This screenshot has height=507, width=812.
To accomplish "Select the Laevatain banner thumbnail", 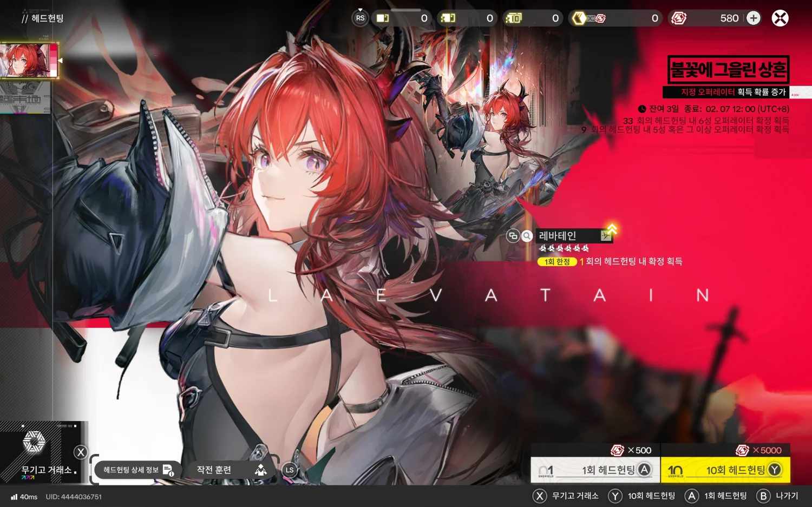I will point(29,61).
